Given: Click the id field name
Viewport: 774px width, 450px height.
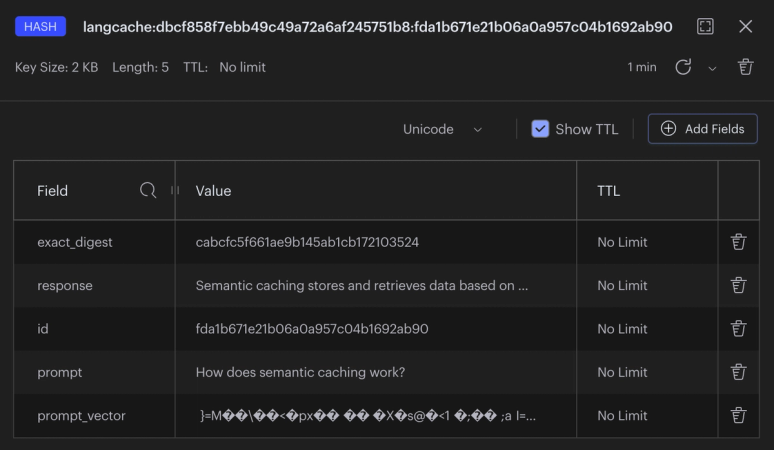Looking at the screenshot, I should (43, 329).
